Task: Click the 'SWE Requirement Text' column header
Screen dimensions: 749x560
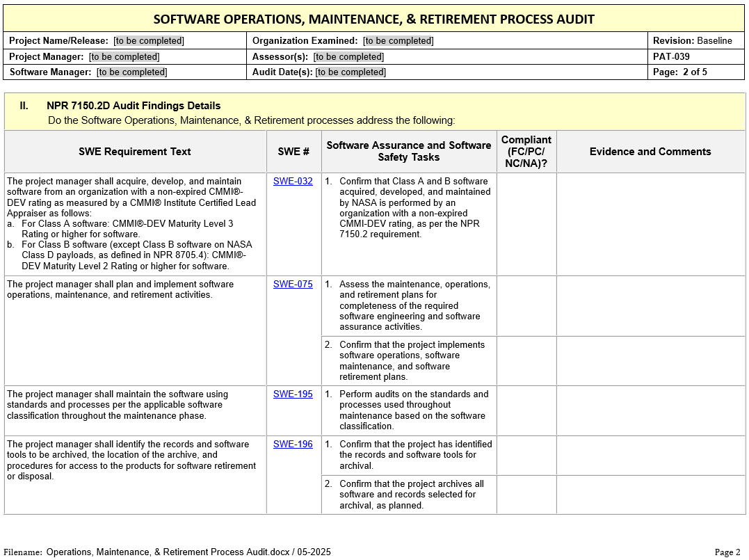Action: pyautogui.click(x=135, y=152)
